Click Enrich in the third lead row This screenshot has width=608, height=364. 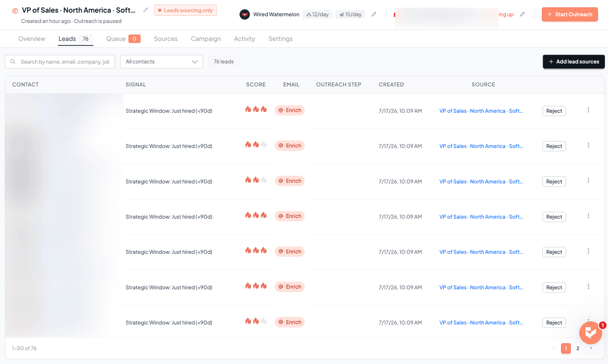[x=290, y=181]
